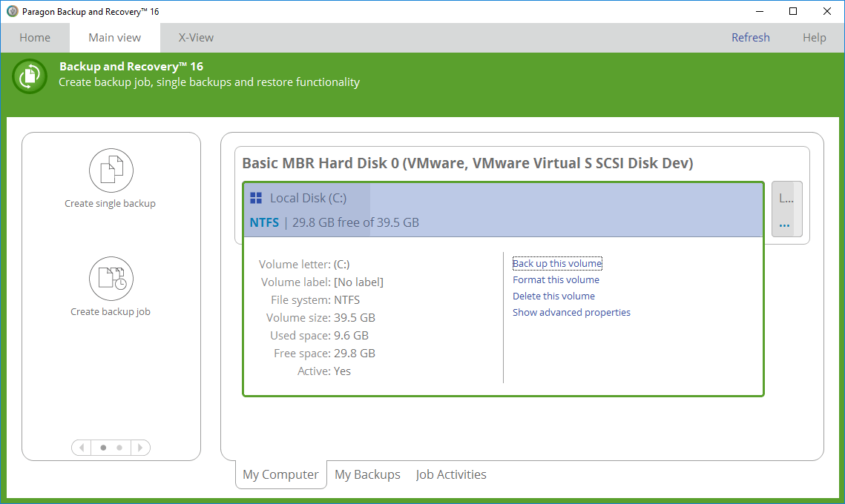Click the Backup and Recovery logo icon
Image resolution: width=845 pixels, height=504 pixels.
click(x=30, y=76)
